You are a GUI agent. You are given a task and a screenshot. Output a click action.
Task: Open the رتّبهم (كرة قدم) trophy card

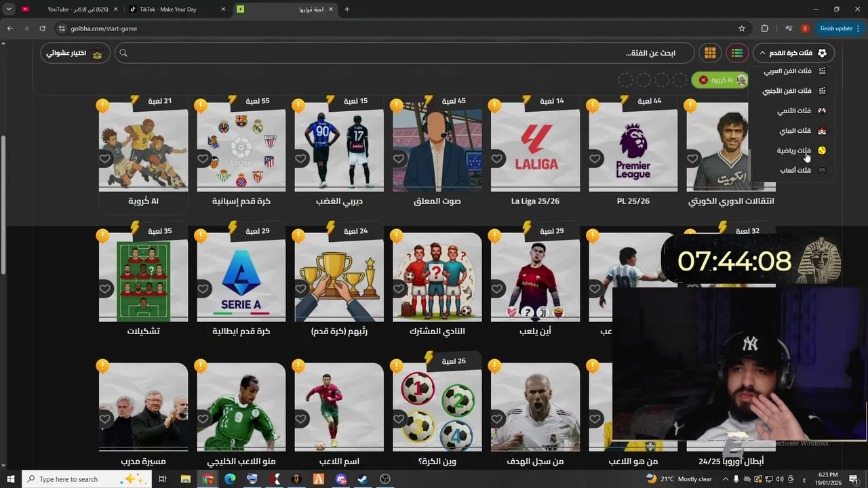339,277
